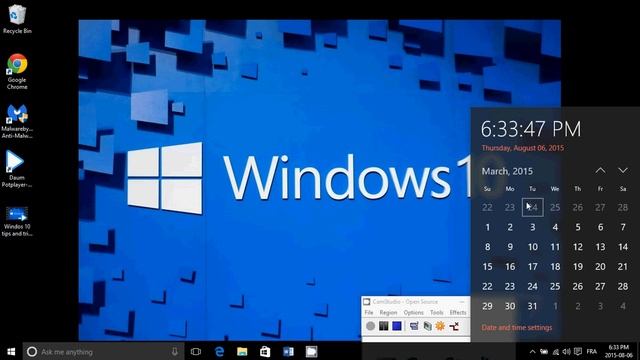Image resolution: width=640 pixels, height=360 pixels.
Task: Show hidden system tray icons
Action: point(532,351)
